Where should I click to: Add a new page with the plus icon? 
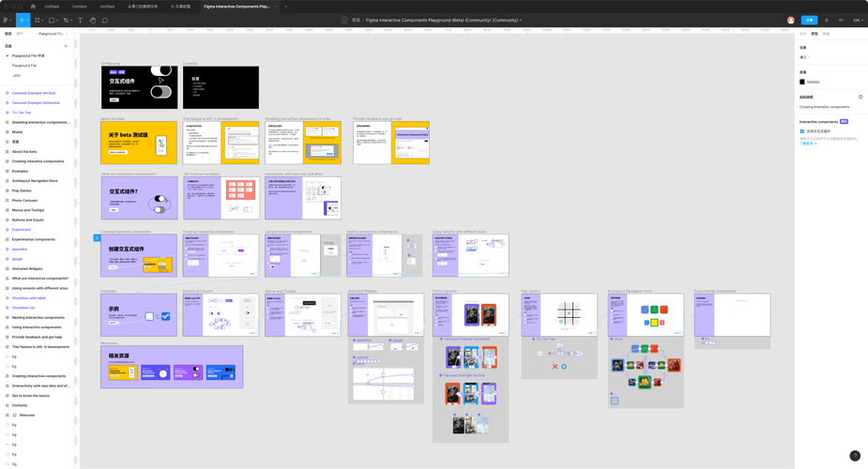66,46
